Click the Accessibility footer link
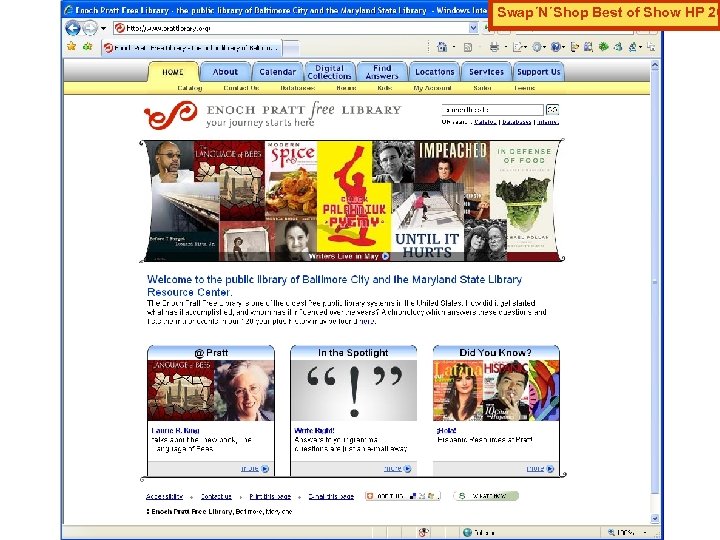 pyautogui.click(x=164, y=496)
